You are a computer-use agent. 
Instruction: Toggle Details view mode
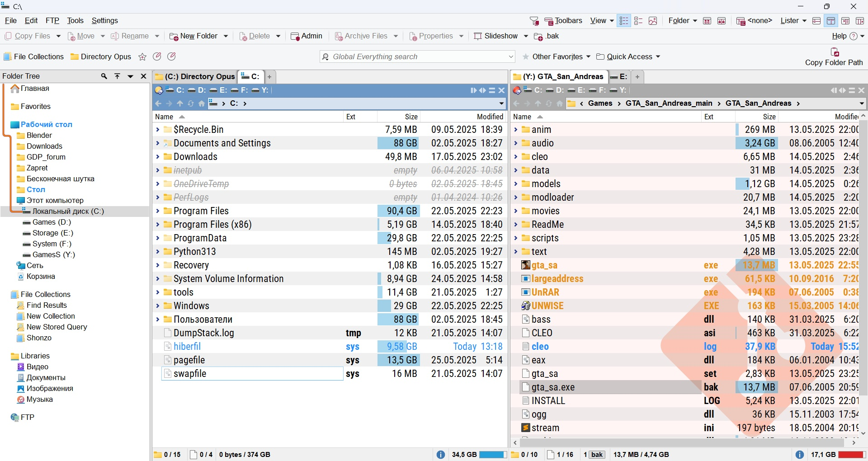(x=624, y=21)
